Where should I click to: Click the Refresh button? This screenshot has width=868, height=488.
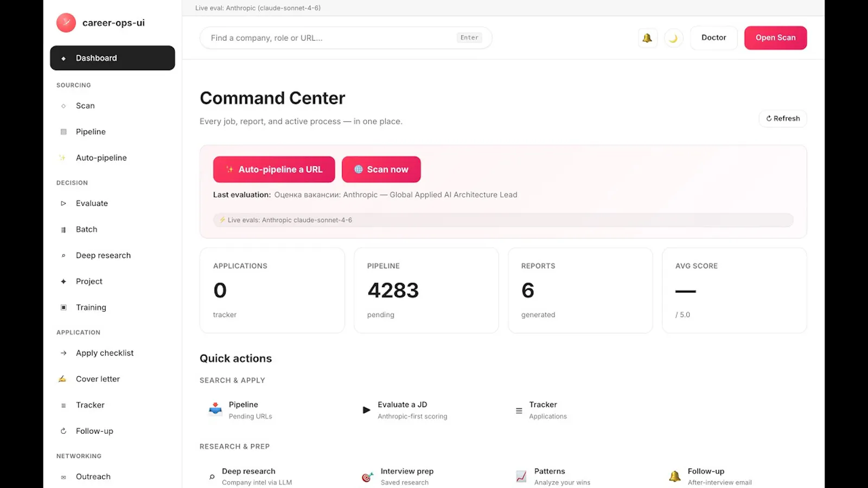point(783,118)
